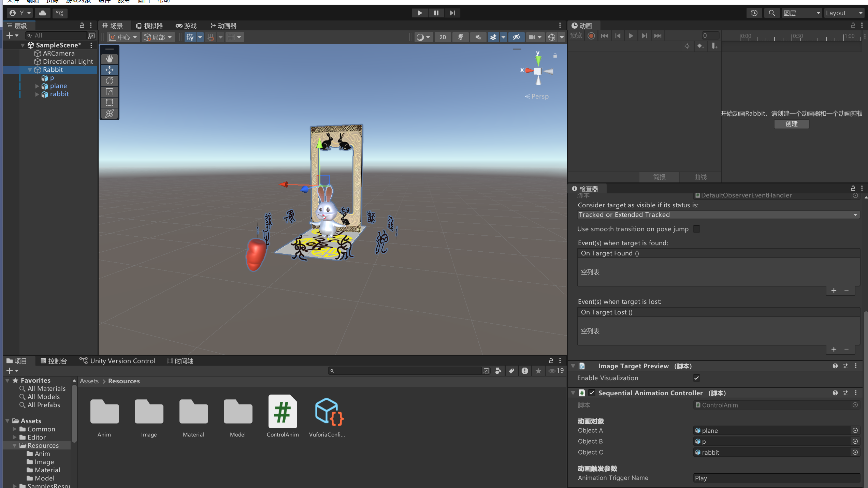Expand the plane object in hierarchy
The width and height of the screenshot is (868, 488).
tap(37, 86)
